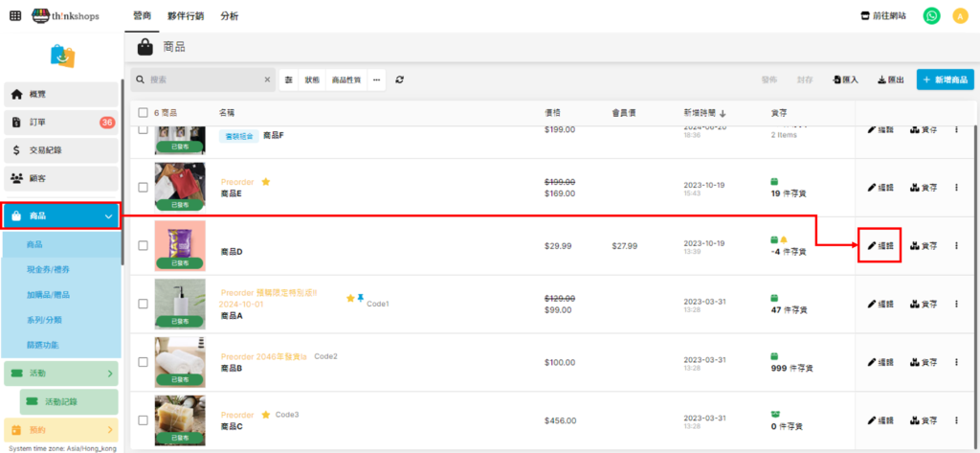The image size is (980, 453).
Task: Tick the checkbox for 商品D
Action: pyautogui.click(x=143, y=246)
